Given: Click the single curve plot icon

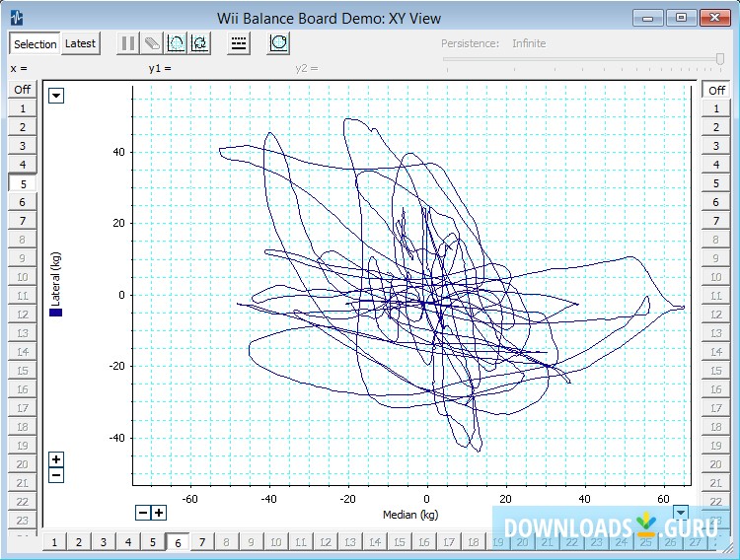Looking at the screenshot, I should [176, 43].
